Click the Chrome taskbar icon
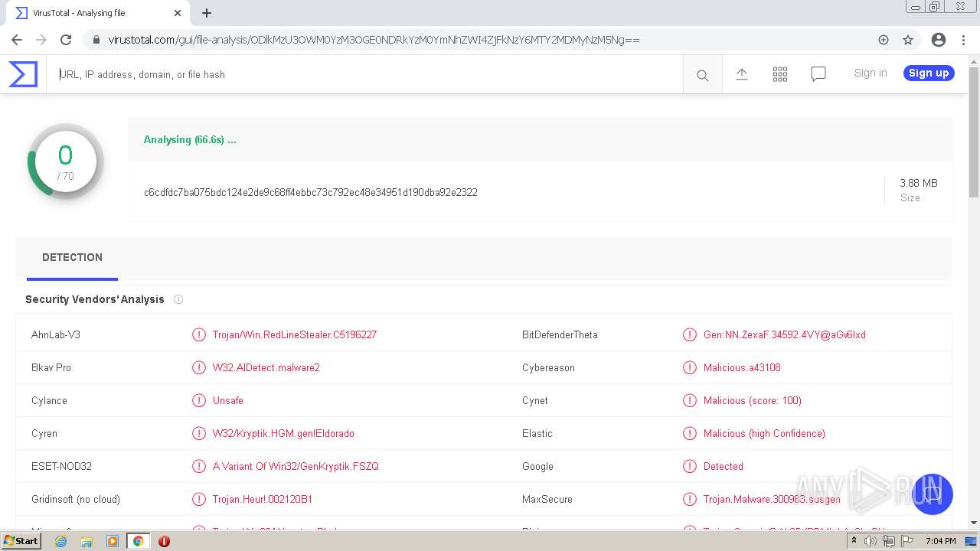Viewport: 980px width, 551px height. (x=138, y=541)
